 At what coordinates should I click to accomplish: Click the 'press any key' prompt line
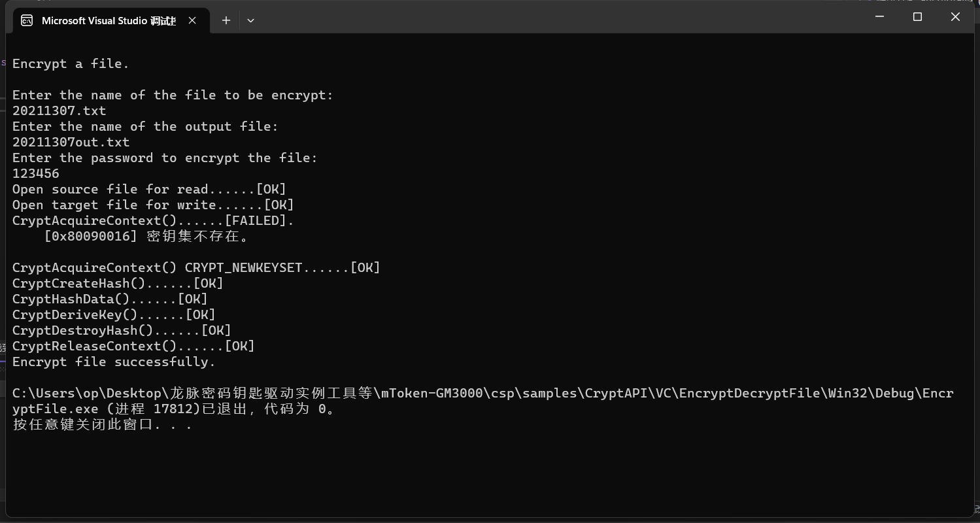(x=102, y=424)
